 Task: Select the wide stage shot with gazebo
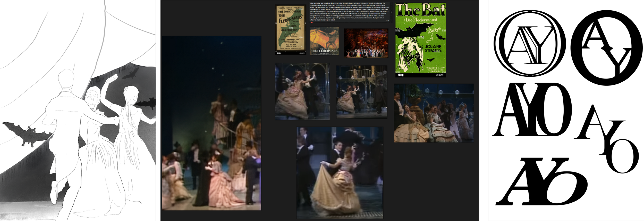point(362,92)
